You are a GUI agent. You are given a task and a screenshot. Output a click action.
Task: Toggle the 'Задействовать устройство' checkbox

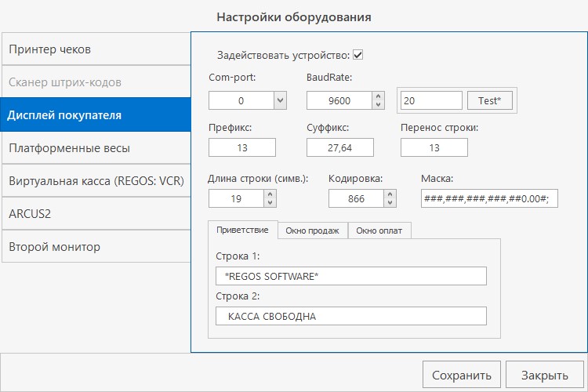click(x=358, y=55)
